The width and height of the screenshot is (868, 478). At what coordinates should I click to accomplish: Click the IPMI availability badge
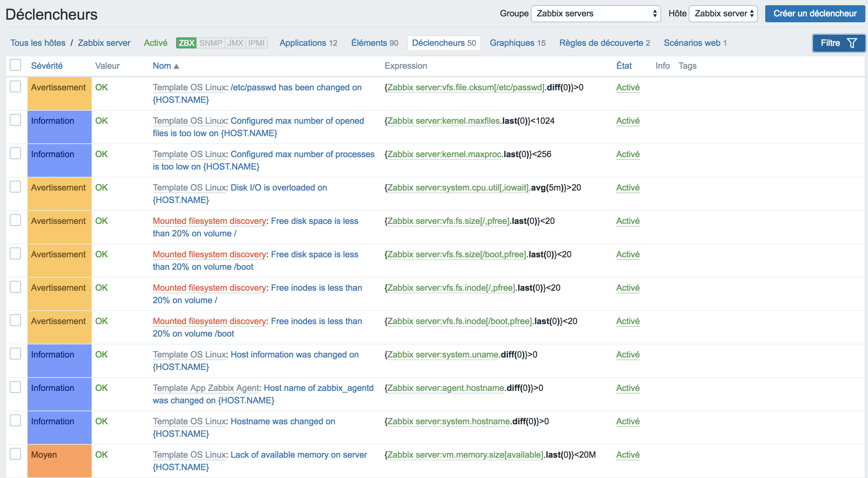pos(256,43)
